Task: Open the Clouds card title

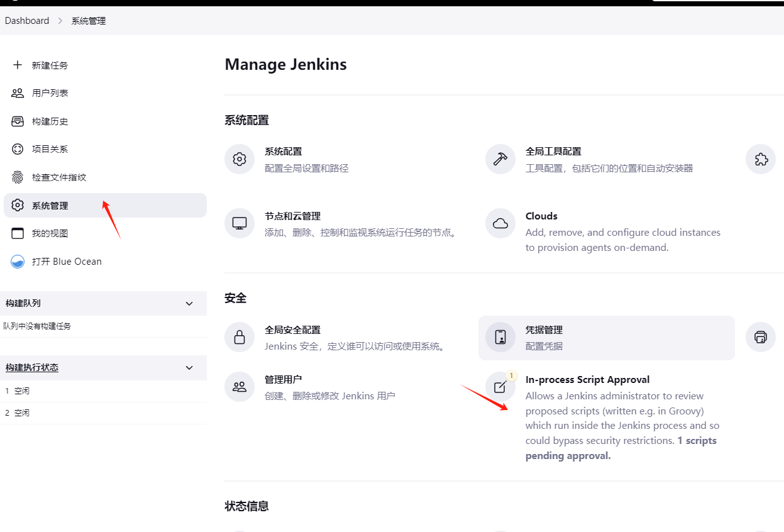Action: click(541, 216)
